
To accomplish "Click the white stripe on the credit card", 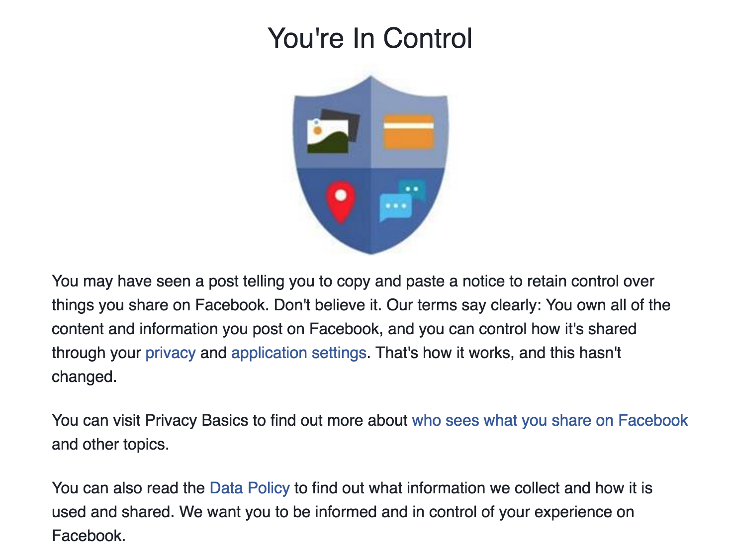I will pyautogui.click(x=408, y=126).
